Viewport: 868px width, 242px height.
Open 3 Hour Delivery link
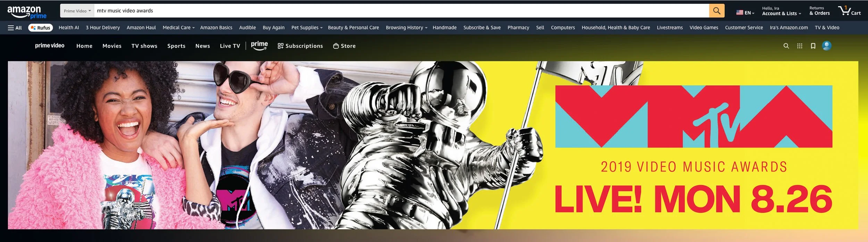coord(103,28)
